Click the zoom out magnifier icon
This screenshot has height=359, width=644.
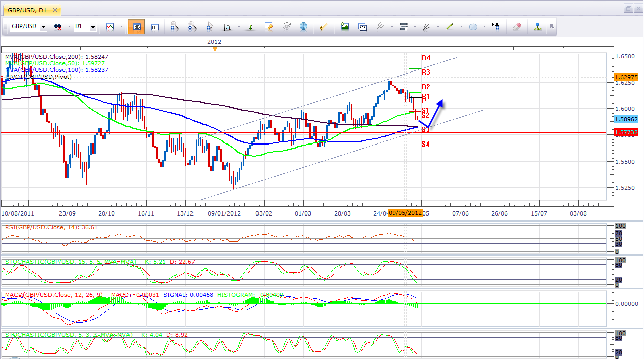pos(192,27)
